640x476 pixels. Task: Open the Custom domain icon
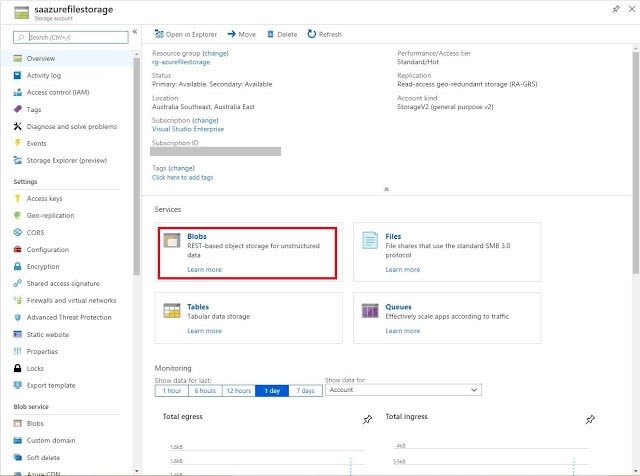[17, 440]
